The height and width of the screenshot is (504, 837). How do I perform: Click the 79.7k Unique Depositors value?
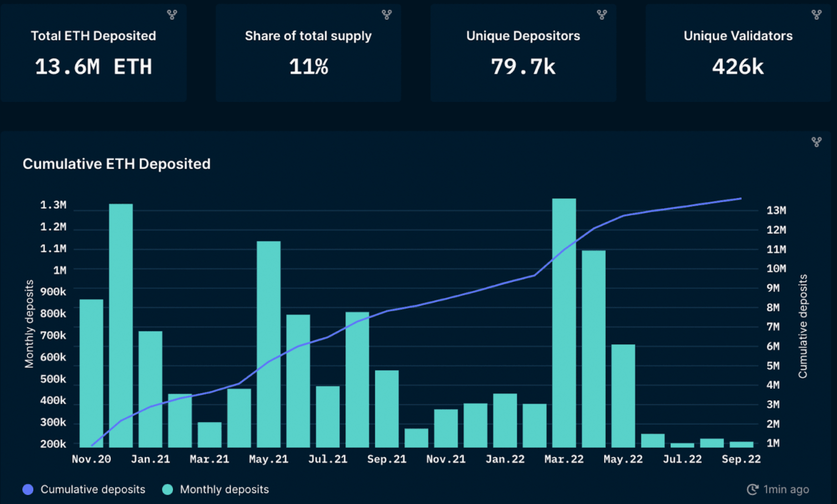coord(523,67)
